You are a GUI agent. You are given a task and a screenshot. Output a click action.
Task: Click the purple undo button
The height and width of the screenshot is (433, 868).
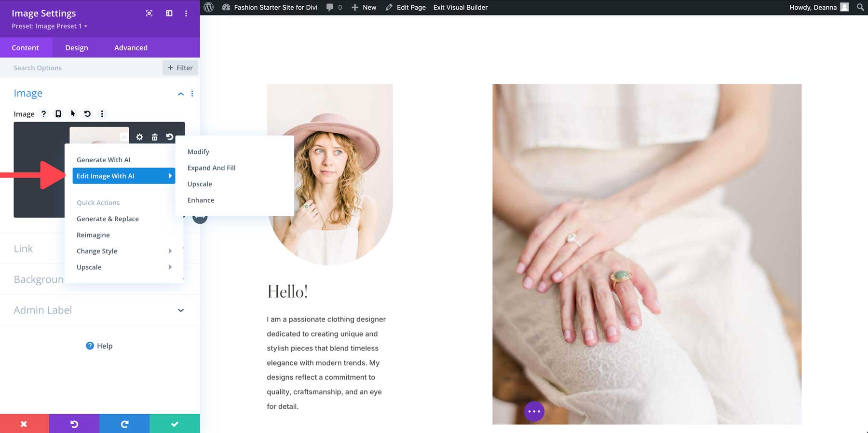click(74, 424)
